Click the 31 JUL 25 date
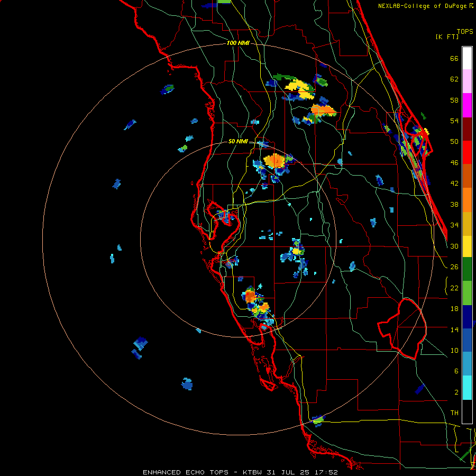476x476 pixels. point(288,472)
